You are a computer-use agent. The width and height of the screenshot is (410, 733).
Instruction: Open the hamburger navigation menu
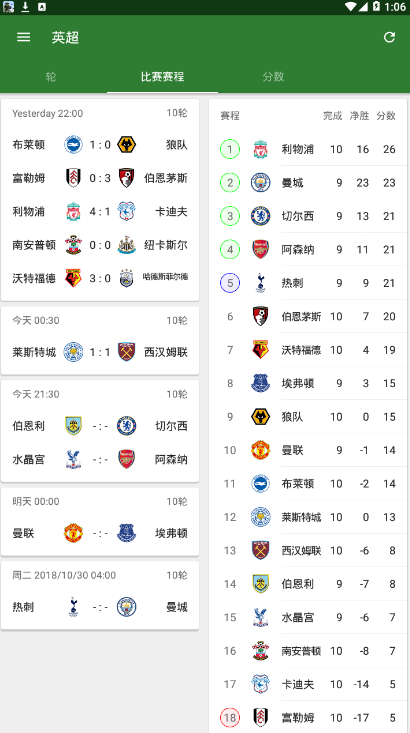pos(23,37)
